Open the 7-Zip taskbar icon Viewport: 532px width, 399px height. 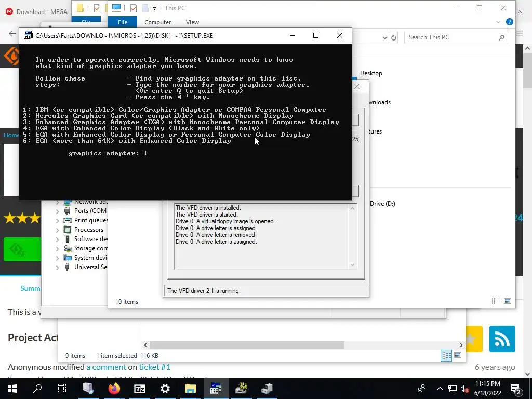click(x=139, y=389)
